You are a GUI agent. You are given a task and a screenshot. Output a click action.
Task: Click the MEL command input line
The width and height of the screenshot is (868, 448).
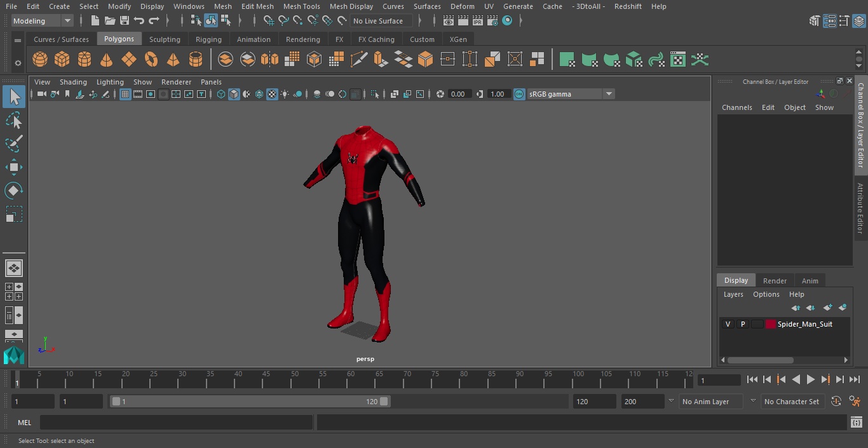(x=176, y=423)
